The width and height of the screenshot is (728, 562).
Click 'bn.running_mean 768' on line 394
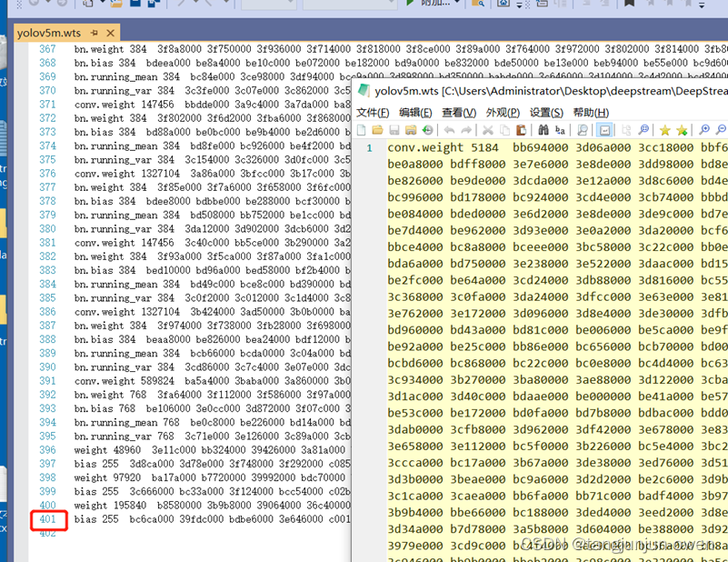[126, 423]
